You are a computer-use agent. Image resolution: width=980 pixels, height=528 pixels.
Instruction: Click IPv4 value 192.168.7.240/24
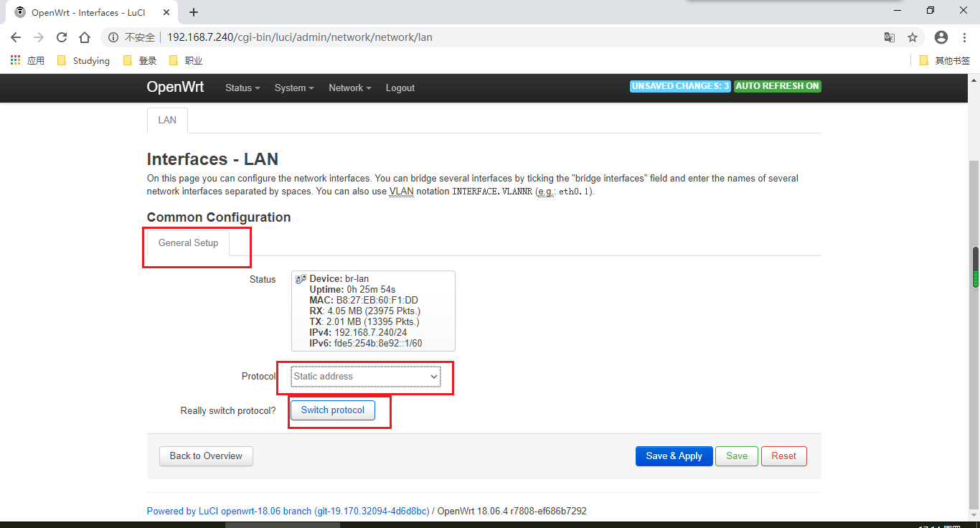click(x=370, y=332)
